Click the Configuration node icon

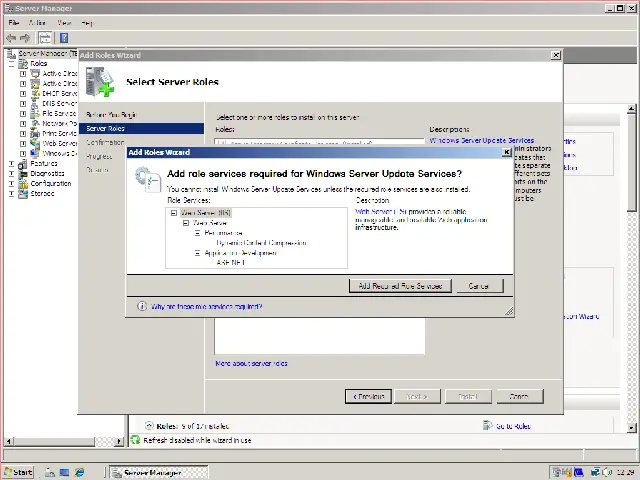pyautogui.click(x=23, y=184)
